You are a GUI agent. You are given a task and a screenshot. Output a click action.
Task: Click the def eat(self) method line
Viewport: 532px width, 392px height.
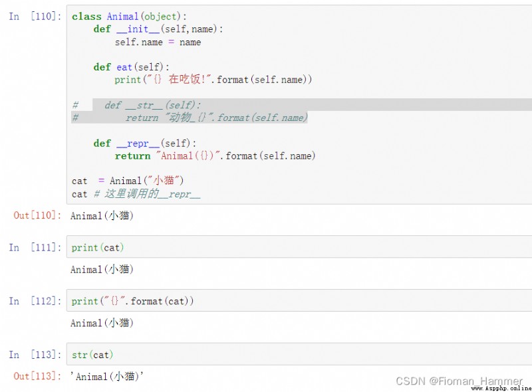[131, 67]
